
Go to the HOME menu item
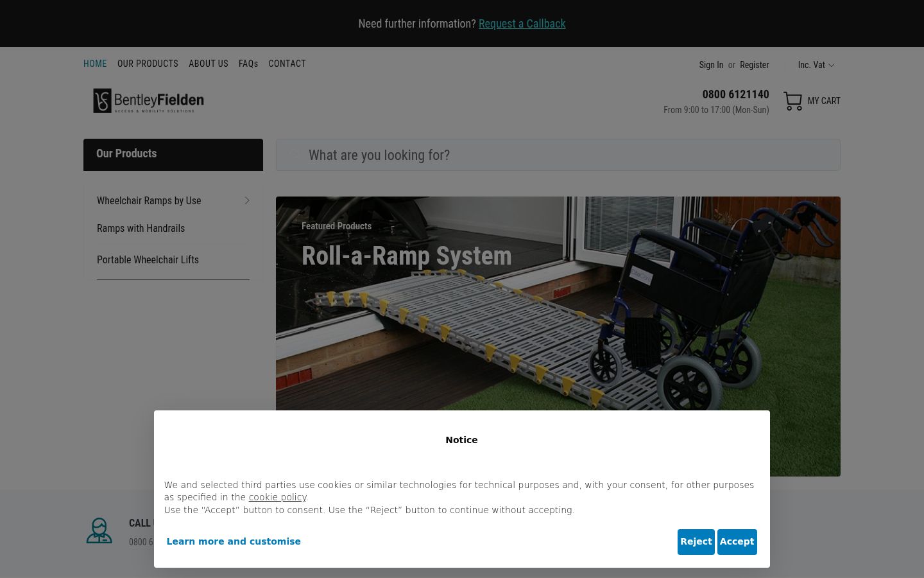coord(95,64)
